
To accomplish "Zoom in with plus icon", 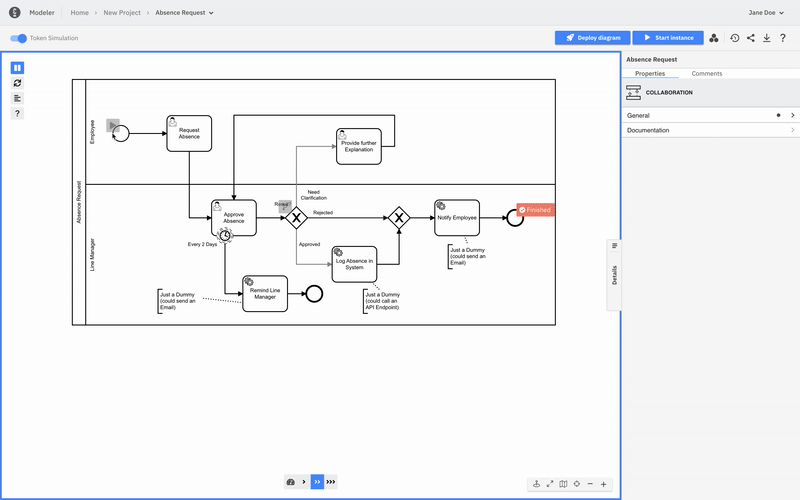I will (x=603, y=484).
